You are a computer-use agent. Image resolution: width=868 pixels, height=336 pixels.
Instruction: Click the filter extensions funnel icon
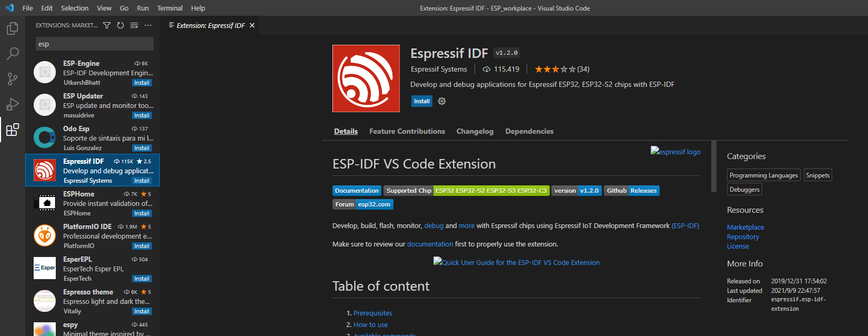point(107,25)
